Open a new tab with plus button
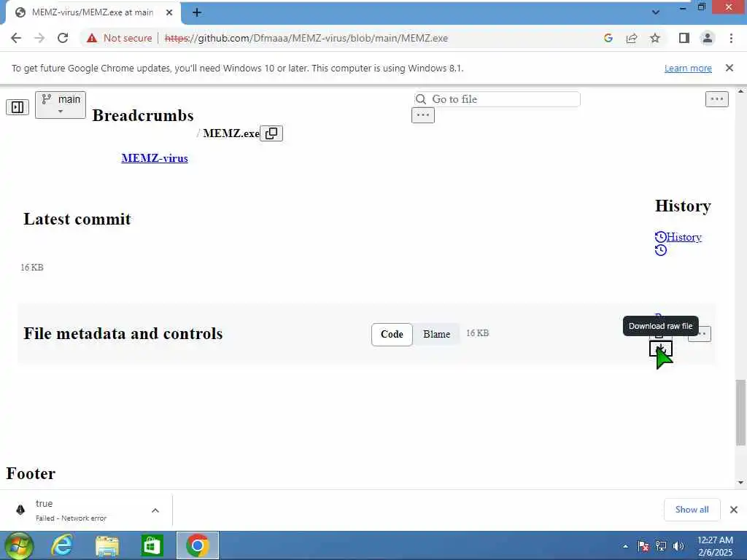Screen dimensions: 747x560 [x=197, y=12]
